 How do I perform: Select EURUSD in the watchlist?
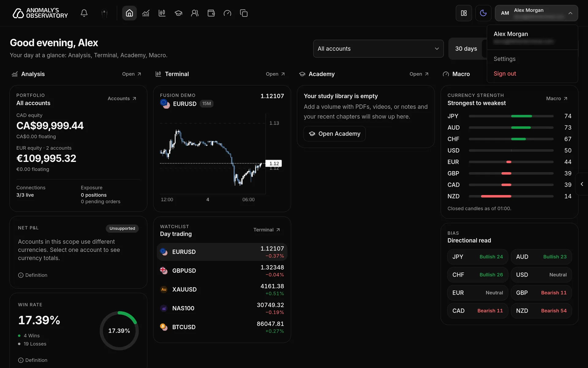[222, 252]
